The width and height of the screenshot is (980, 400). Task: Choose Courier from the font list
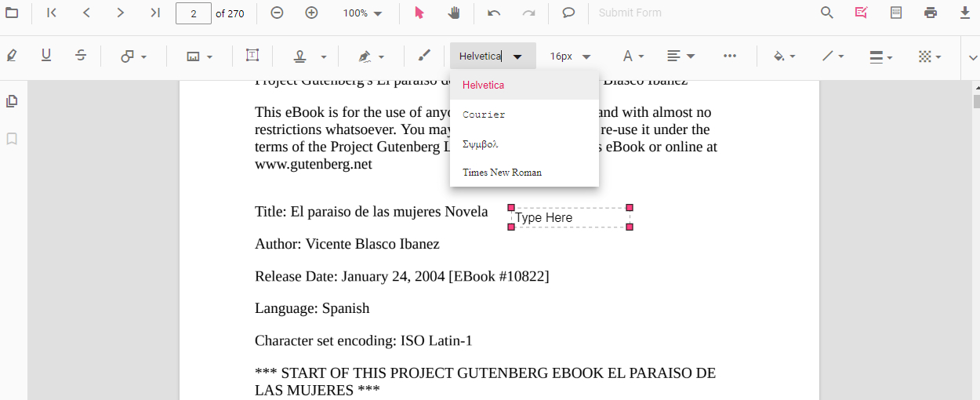pos(524,115)
